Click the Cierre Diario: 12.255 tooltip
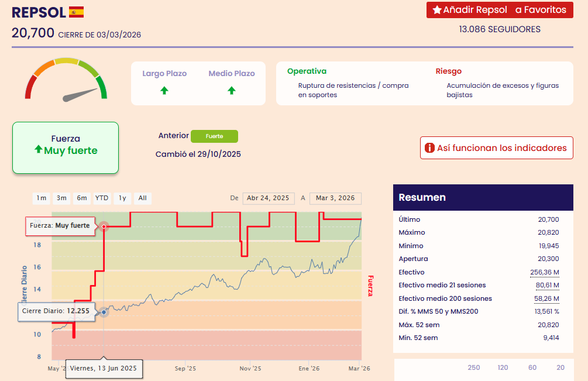The image size is (588, 381). (56, 311)
